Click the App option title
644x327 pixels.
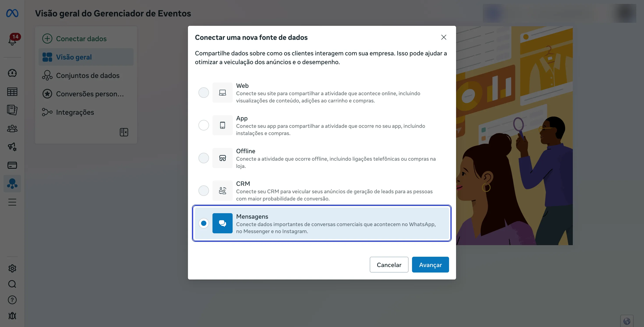[242, 118]
